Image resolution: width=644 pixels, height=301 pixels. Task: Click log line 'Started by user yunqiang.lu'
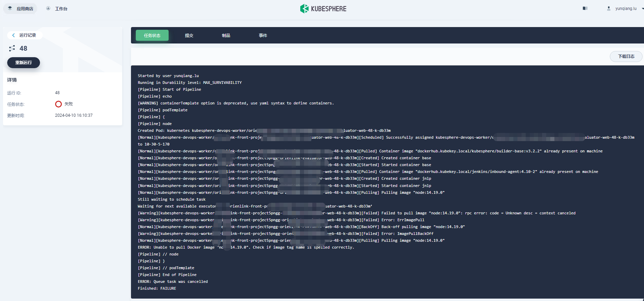point(168,76)
